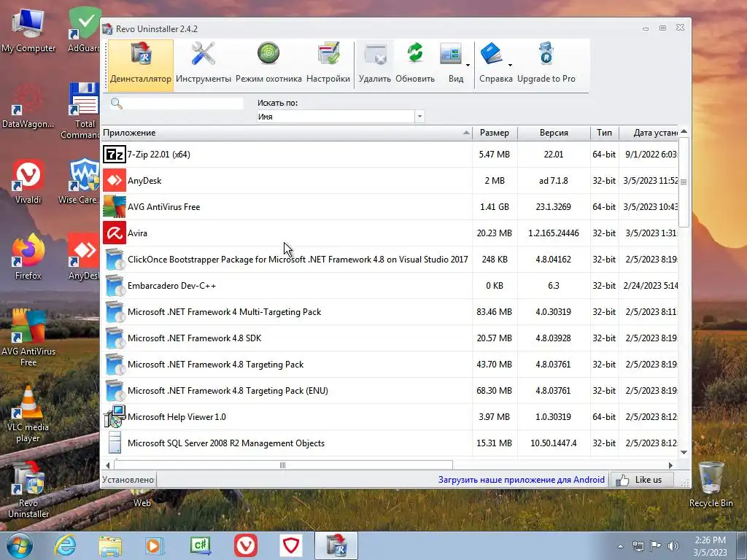Click the Вид (view) toolbar button

(x=452, y=63)
